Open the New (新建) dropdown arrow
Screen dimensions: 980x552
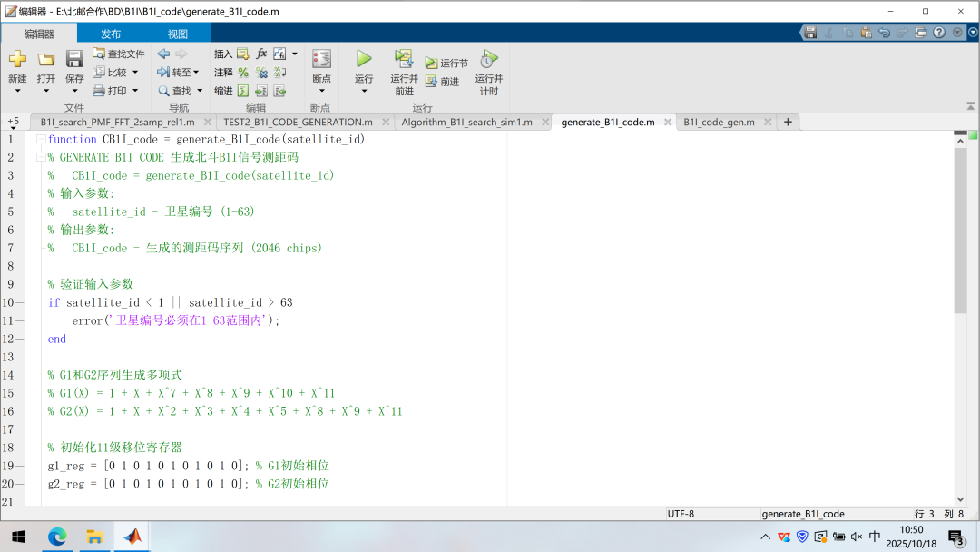point(17,92)
